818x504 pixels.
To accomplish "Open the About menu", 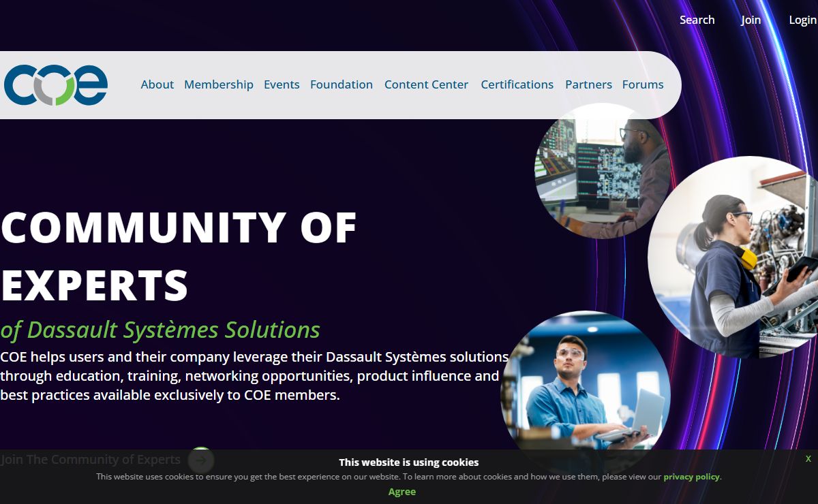I will coord(157,84).
